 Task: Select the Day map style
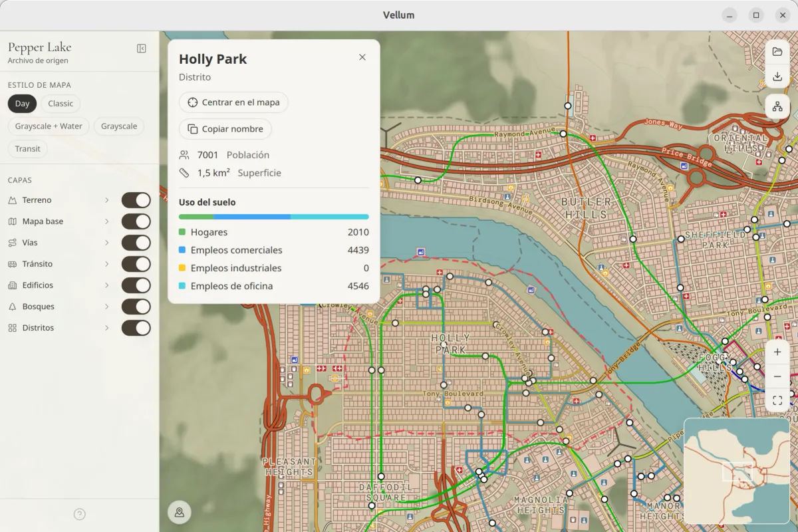23,104
